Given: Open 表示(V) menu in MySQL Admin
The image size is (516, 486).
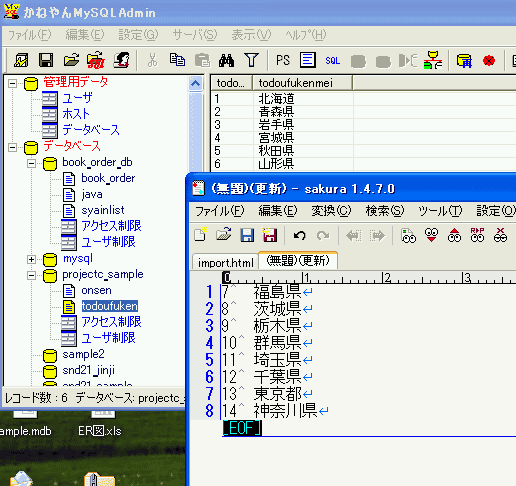Looking at the screenshot, I should coord(251,35).
